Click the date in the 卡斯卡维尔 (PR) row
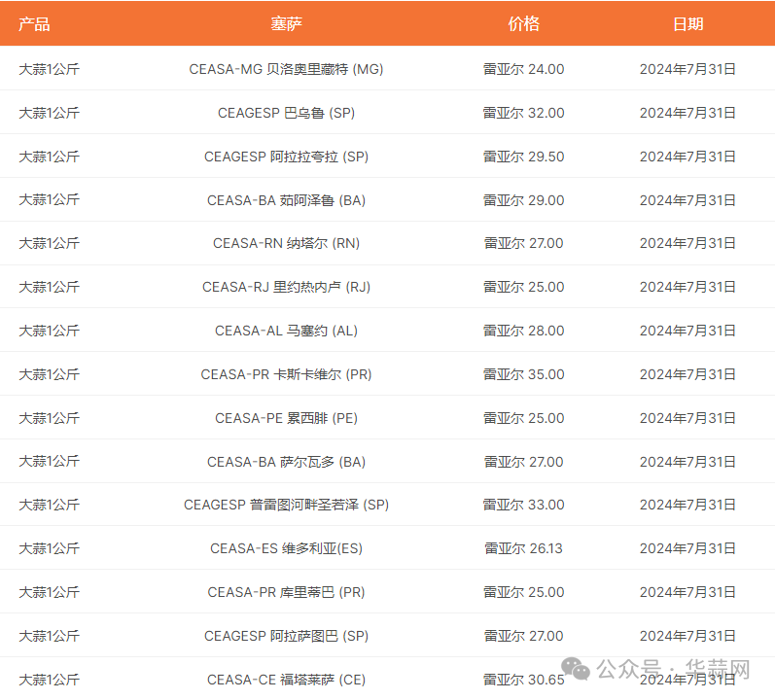This screenshot has width=775, height=700. click(687, 374)
